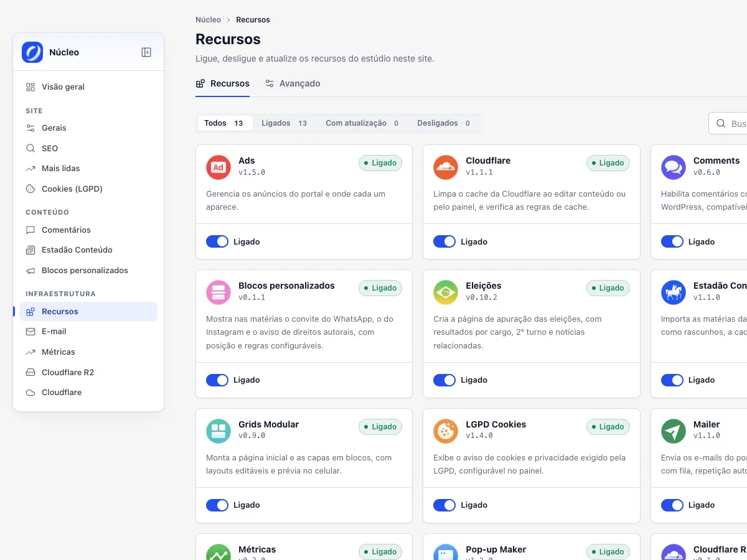Click the orange Cloudflare card icon
Viewport: 747px width, 560px height.
click(x=446, y=167)
